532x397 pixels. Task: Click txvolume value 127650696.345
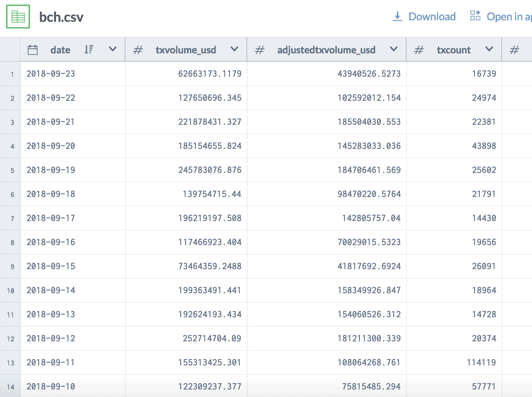(210, 98)
